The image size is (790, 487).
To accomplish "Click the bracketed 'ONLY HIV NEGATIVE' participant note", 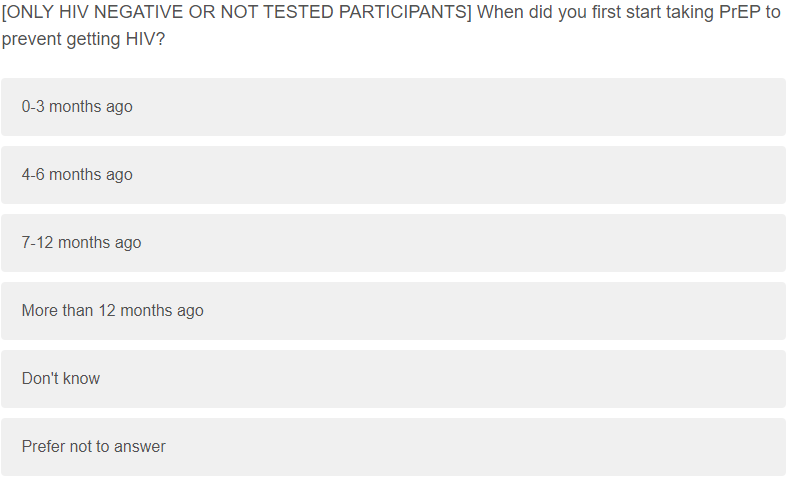I will tap(236, 14).
